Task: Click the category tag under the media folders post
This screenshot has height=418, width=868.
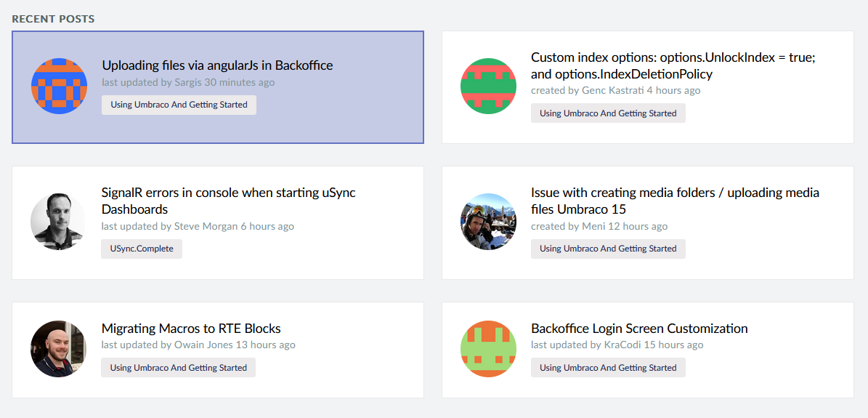Action: (x=608, y=249)
